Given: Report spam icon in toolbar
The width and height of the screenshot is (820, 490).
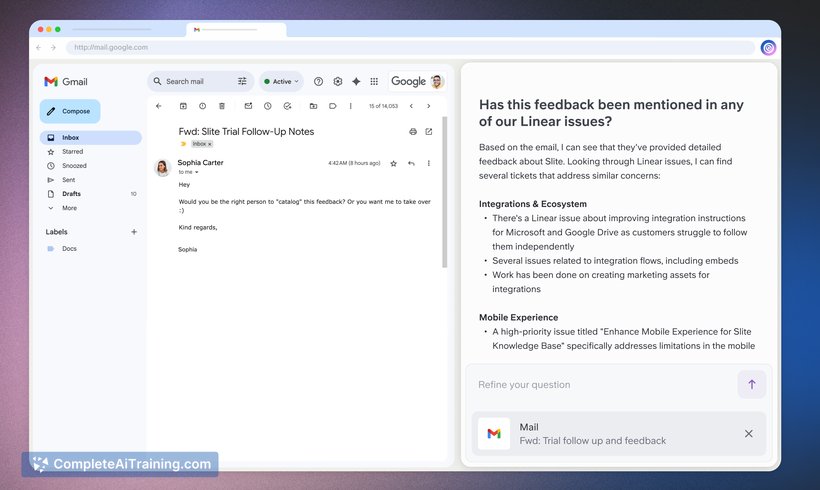Looking at the screenshot, I should click(x=202, y=106).
